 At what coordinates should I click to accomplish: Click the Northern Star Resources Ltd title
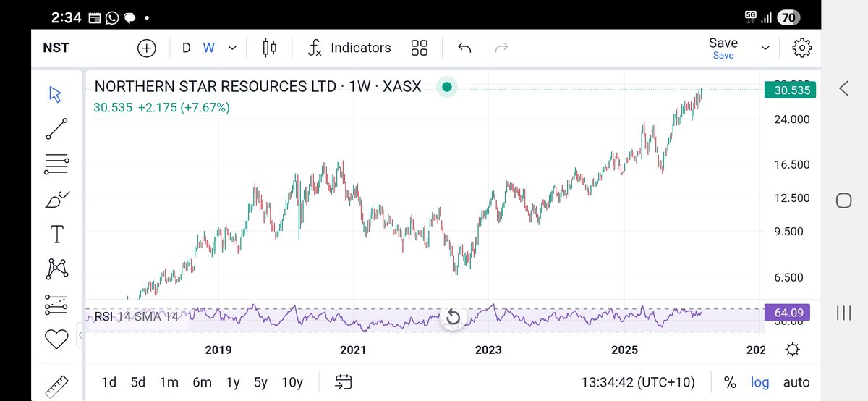pos(216,87)
